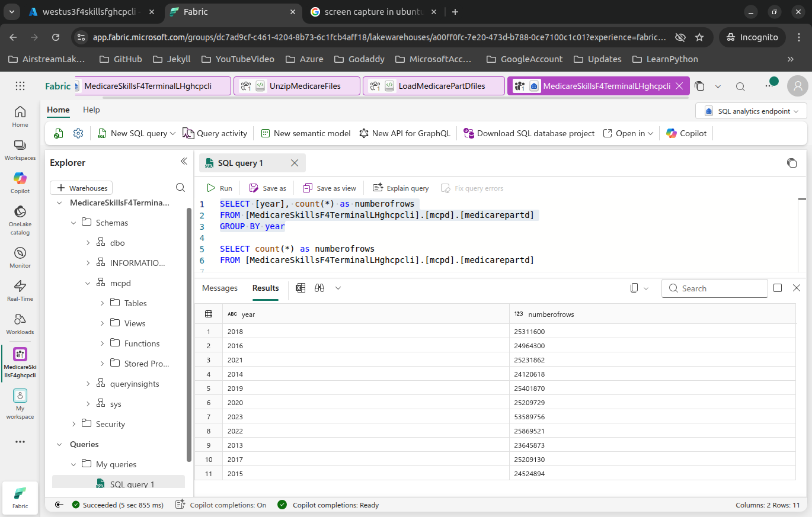Click Explain query
812x517 pixels.
(x=401, y=188)
